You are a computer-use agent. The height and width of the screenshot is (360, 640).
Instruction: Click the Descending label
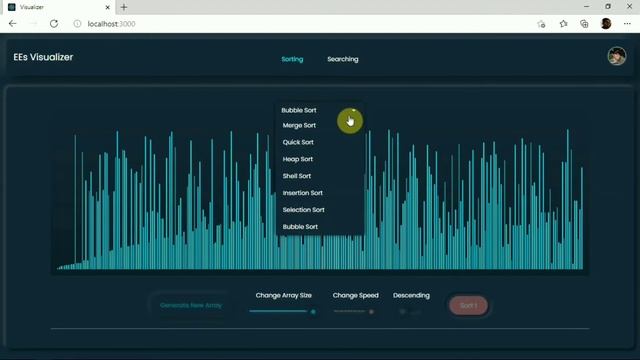click(x=411, y=295)
